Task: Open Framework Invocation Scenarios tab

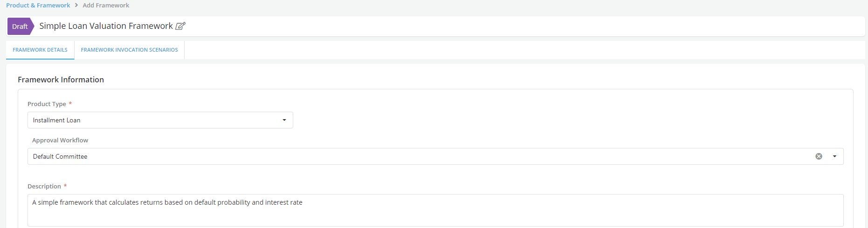Action: tap(129, 50)
